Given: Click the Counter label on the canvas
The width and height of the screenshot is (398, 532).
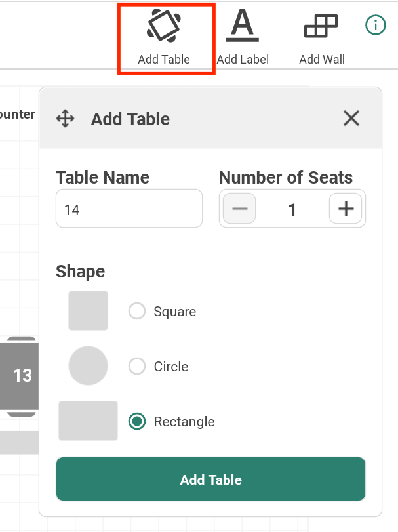Looking at the screenshot, I should click(x=18, y=114).
